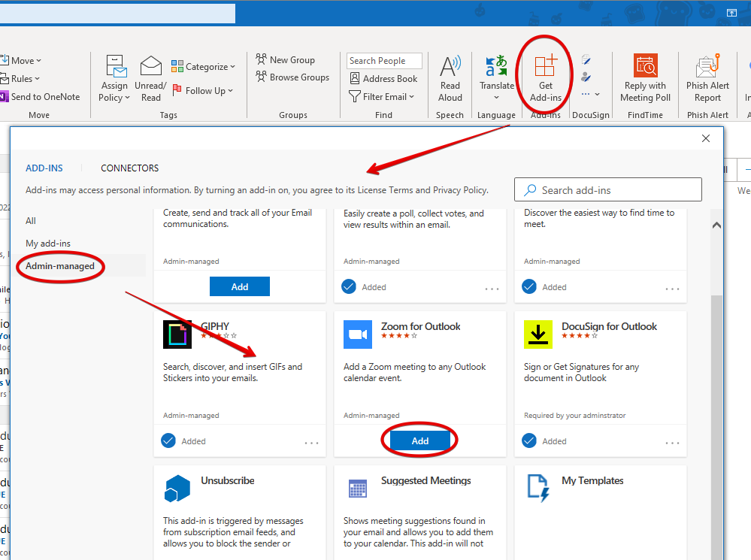
Task: Click the DocuSign for Outlook icon
Action: coord(538,334)
